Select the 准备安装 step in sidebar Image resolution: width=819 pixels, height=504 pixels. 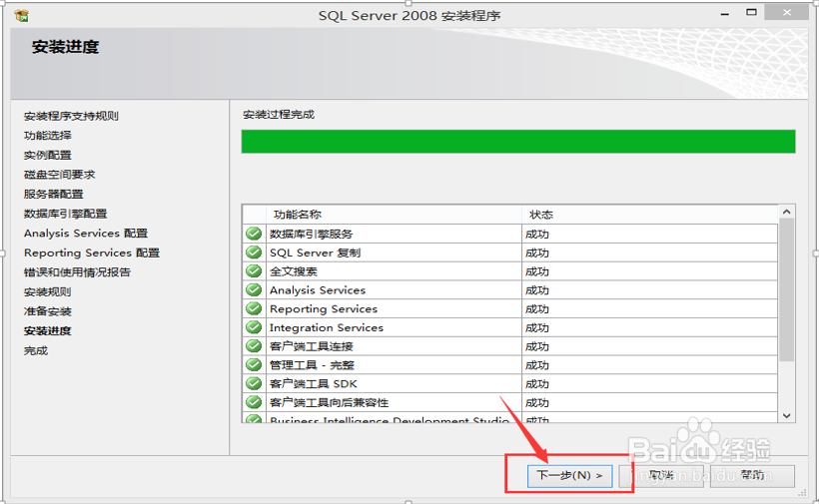(48, 311)
